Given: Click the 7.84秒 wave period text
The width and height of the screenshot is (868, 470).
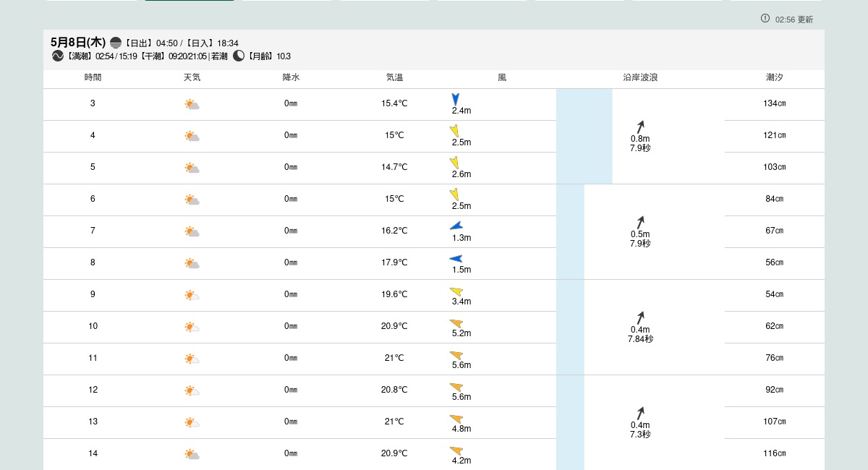Looking at the screenshot, I should click(x=640, y=339).
